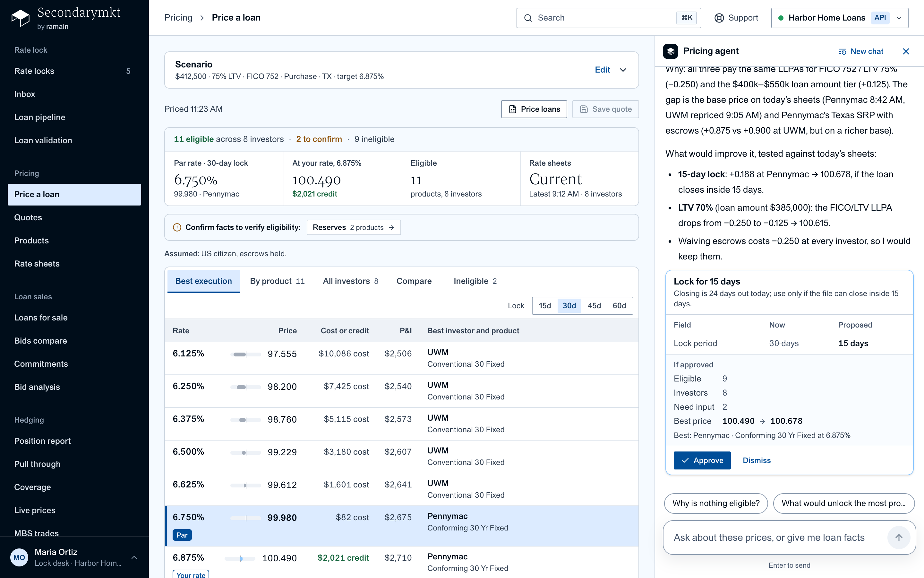Select the 6.500% rate row
The width and height of the screenshot is (924, 578).
[401, 456]
